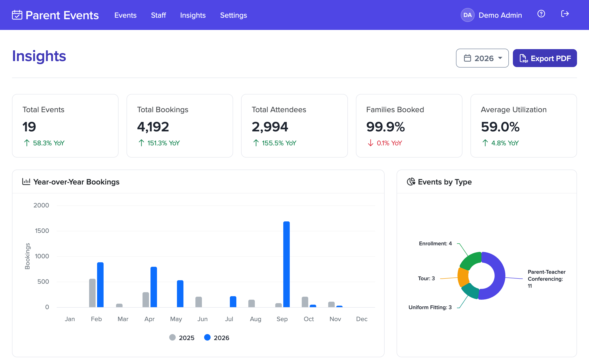589x364 pixels.
Task: Click the green Enrollment donut segment
Action: pos(471,260)
